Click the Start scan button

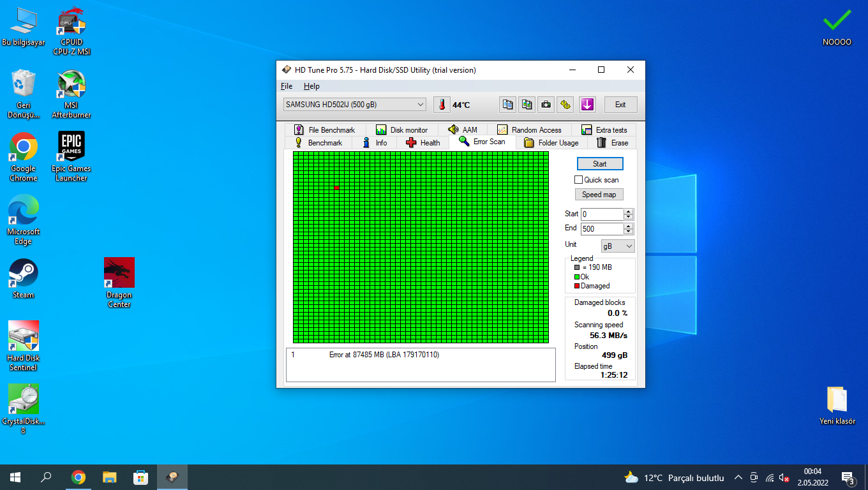[x=599, y=164]
